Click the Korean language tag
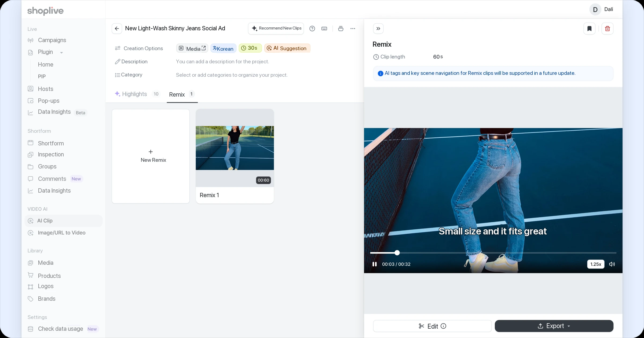Screen dimensions: 644x338 (x=223, y=48)
